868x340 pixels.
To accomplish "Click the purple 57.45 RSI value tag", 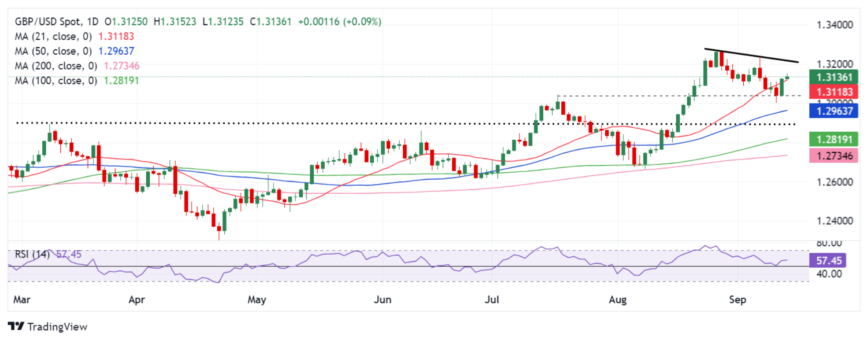I will click(828, 260).
